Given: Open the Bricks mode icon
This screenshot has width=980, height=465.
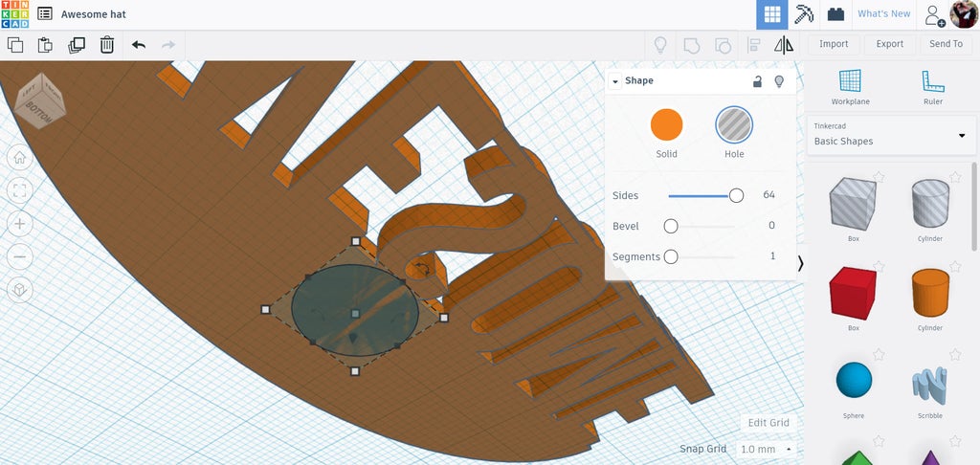Looking at the screenshot, I should [835, 14].
